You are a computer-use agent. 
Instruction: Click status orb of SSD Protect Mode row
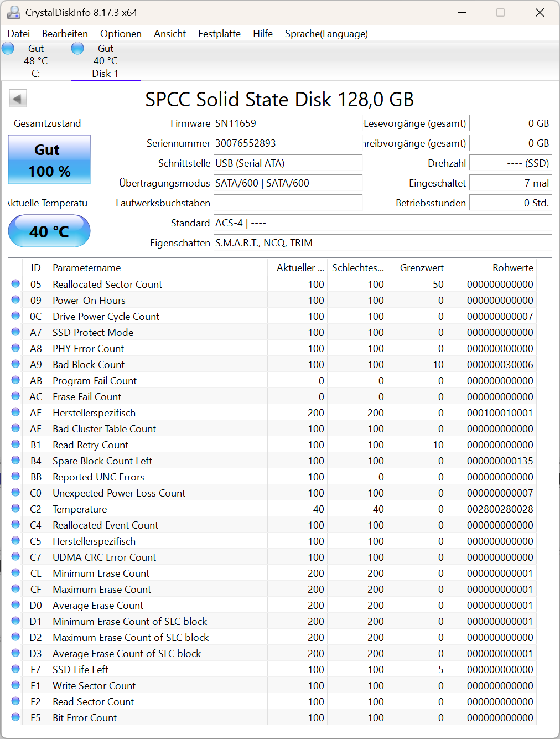[x=15, y=332]
